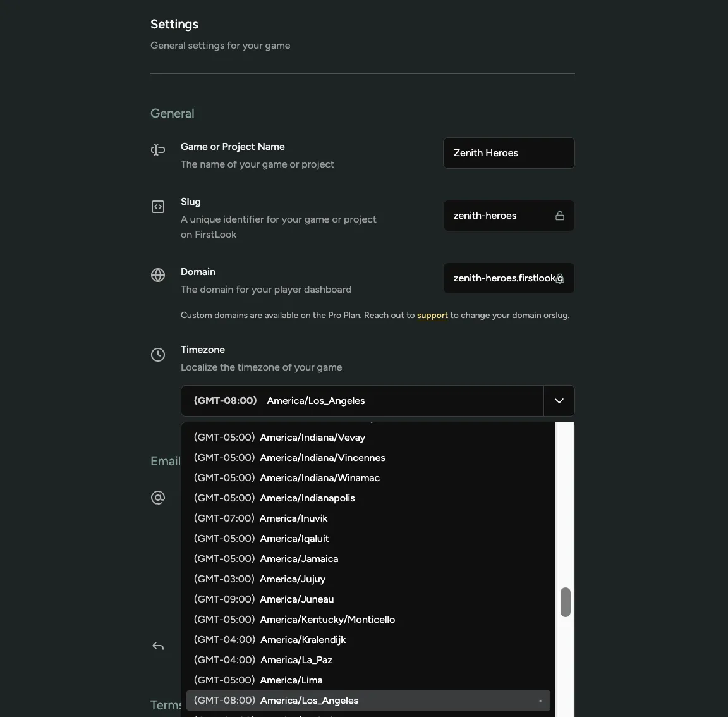Click the at-sign email icon
Viewport: 728px width, 717px height.
[158, 498]
